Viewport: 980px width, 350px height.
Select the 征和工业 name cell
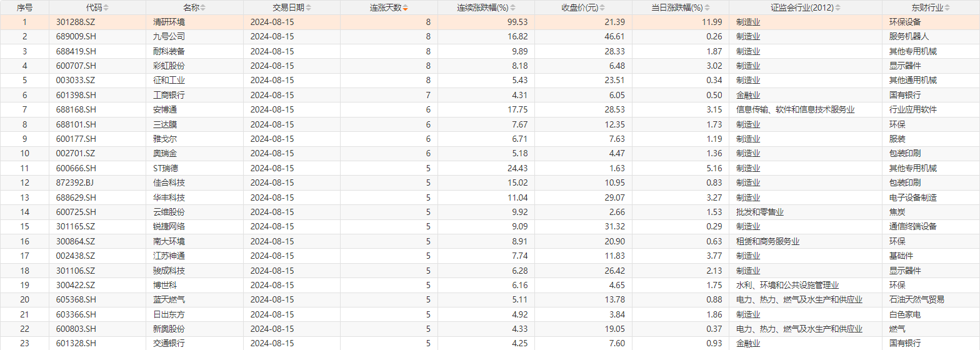point(169,80)
